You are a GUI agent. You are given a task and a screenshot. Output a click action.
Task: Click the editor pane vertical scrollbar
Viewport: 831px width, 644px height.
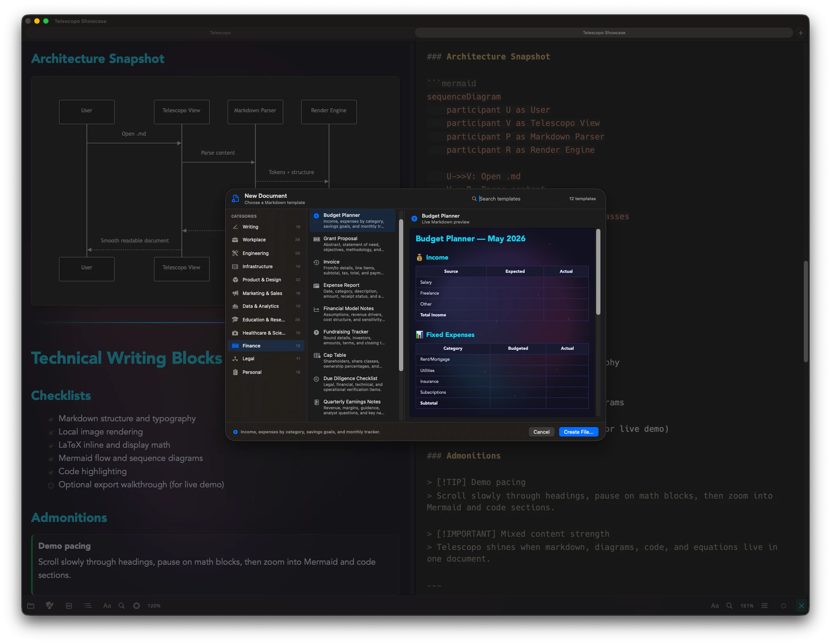806,311
